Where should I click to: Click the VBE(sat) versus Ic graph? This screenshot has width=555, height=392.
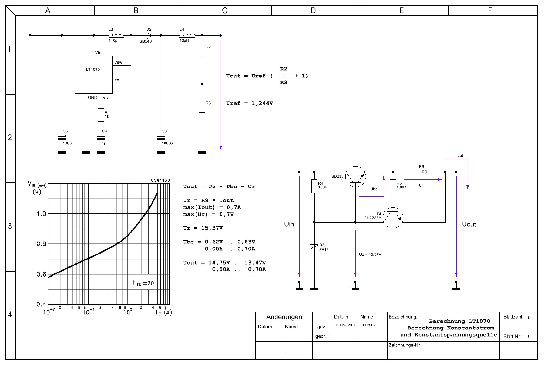[x=109, y=244]
